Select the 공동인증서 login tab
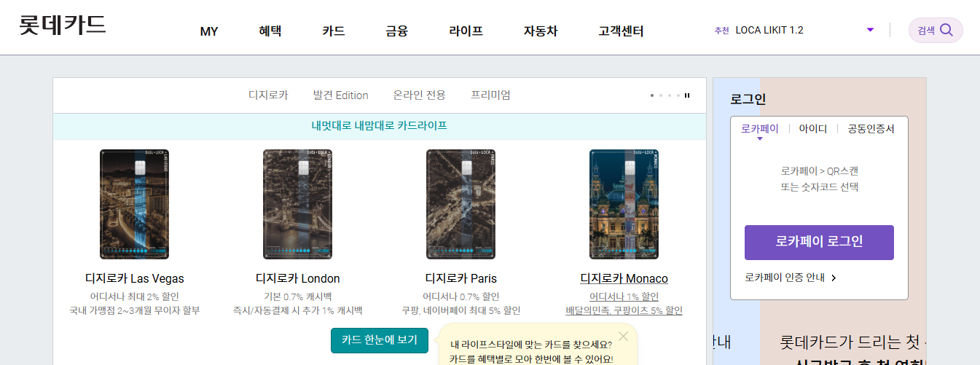The height and width of the screenshot is (365, 980). click(x=871, y=129)
